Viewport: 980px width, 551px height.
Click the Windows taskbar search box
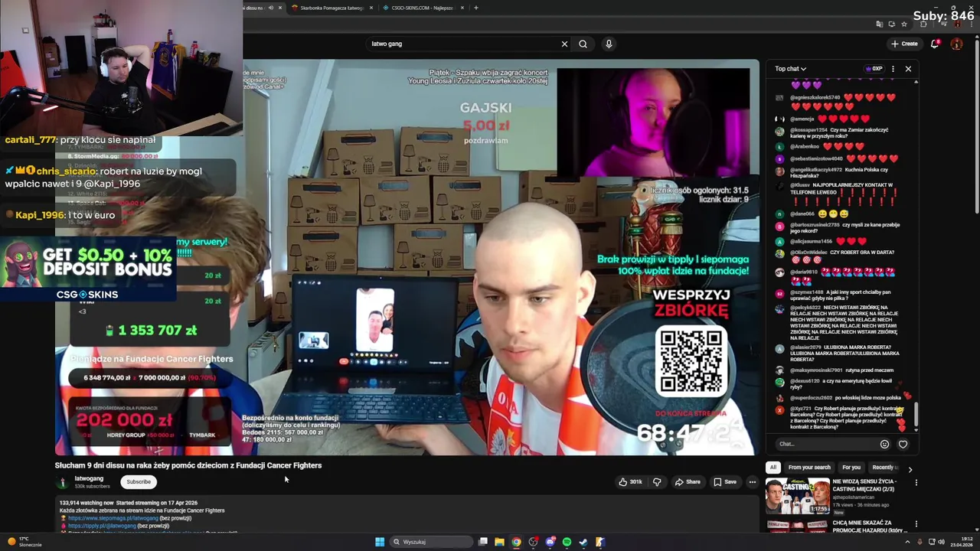pos(430,542)
